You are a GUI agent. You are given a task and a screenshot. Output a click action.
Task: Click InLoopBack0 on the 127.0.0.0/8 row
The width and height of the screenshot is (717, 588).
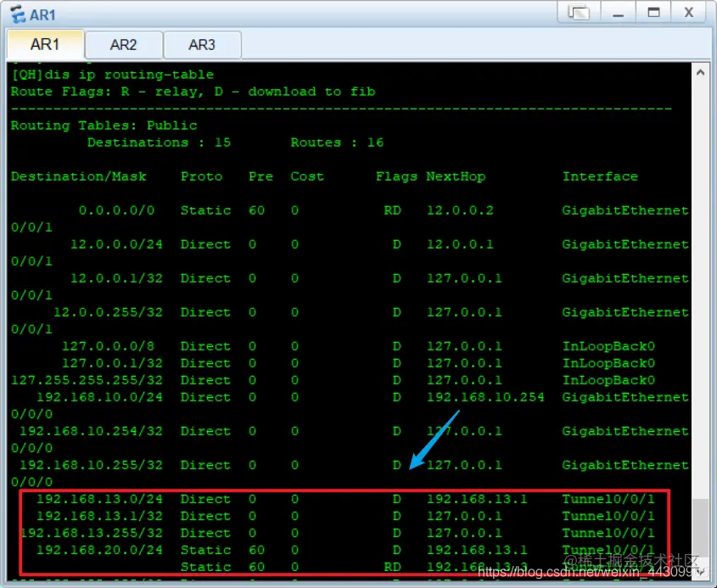(608, 346)
